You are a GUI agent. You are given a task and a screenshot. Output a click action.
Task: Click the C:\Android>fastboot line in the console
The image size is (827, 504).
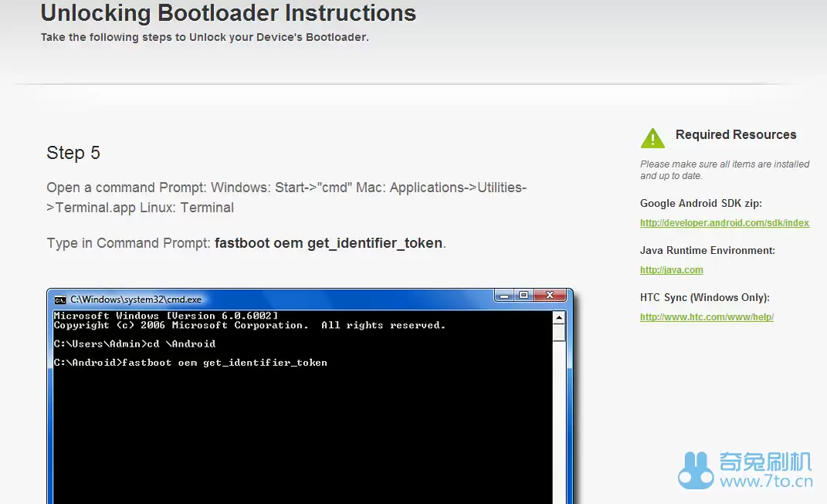190,362
